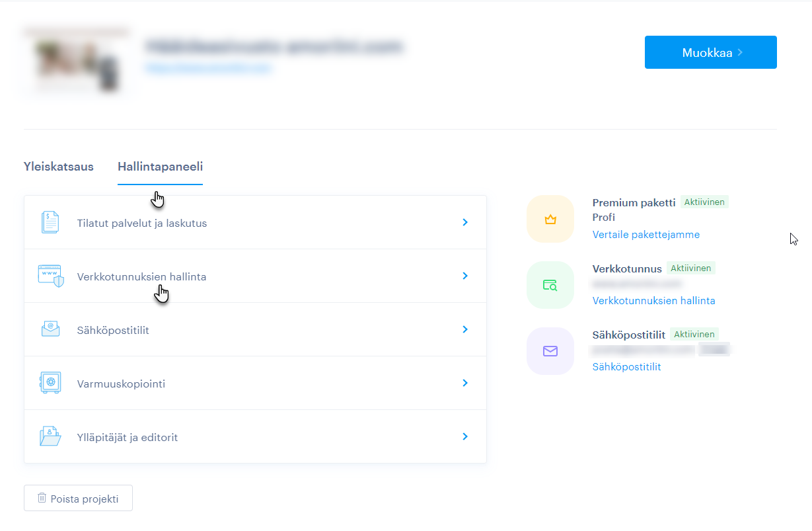Click the backup safe icon
Image resolution: width=812 pixels, height=531 pixels.
pyautogui.click(x=50, y=383)
